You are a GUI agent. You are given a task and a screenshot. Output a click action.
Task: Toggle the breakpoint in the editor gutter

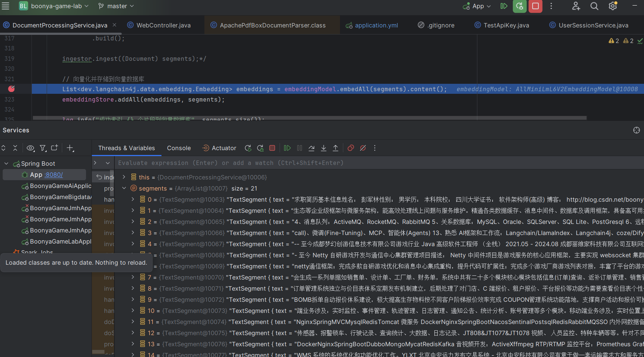(x=11, y=89)
